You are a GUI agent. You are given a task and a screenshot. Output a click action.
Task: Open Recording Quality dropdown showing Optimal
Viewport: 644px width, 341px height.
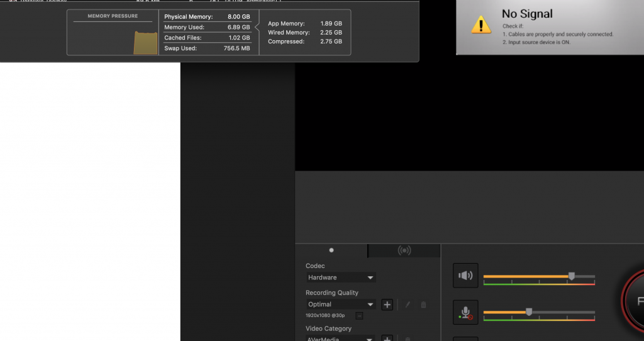pyautogui.click(x=340, y=305)
